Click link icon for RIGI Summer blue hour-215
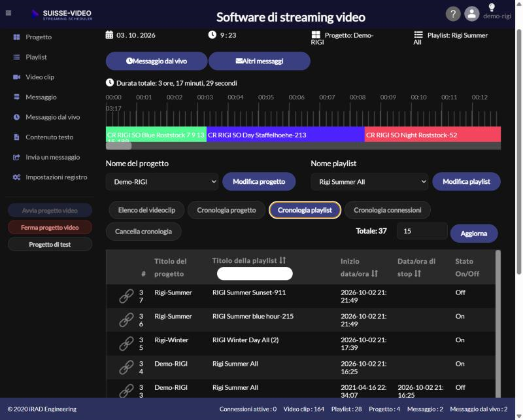523x420 pixels. (x=126, y=320)
